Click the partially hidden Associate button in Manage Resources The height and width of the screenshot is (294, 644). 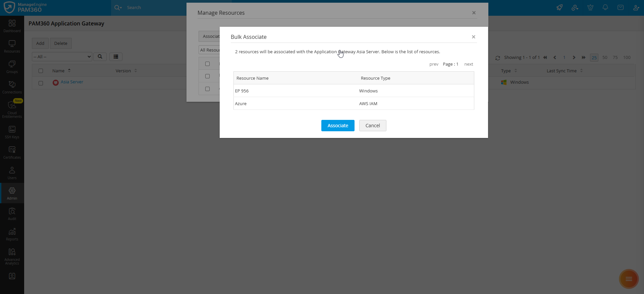(209, 36)
